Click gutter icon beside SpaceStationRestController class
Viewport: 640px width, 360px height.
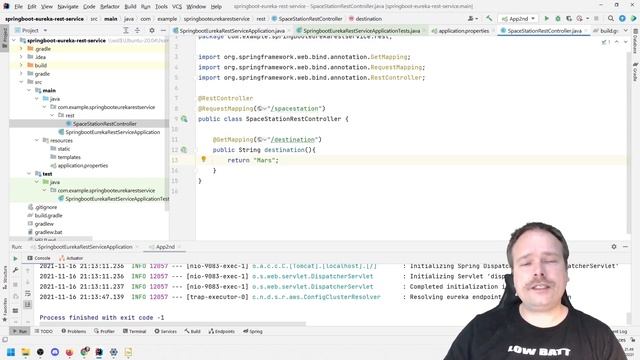(184, 119)
